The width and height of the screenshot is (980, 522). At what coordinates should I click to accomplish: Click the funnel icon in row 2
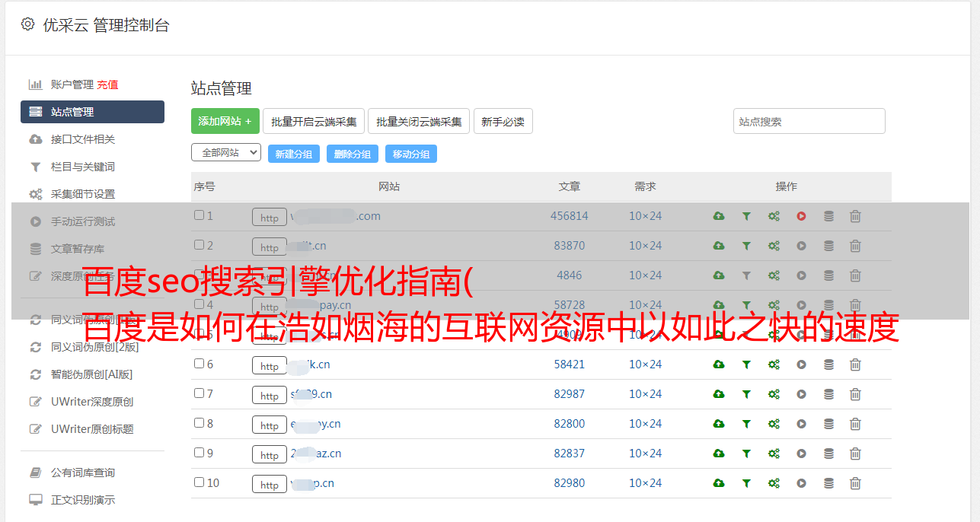(746, 246)
